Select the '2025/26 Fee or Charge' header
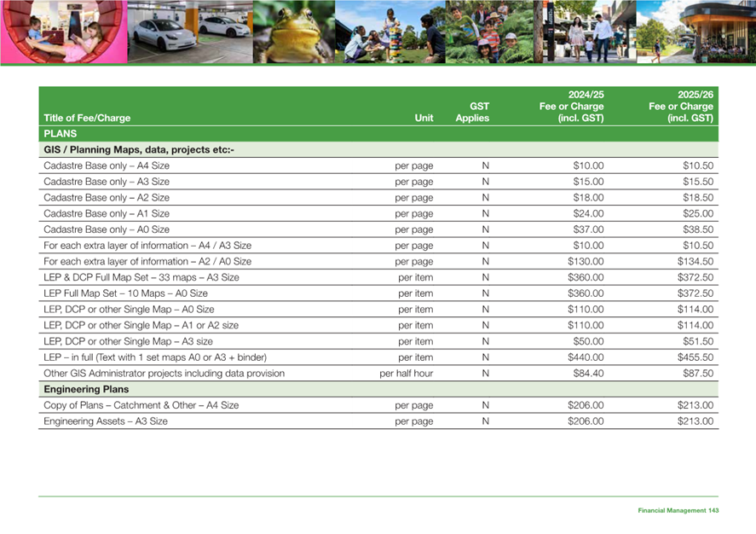Image resolution: width=756 pixels, height=534 pixels. pos(681,106)
